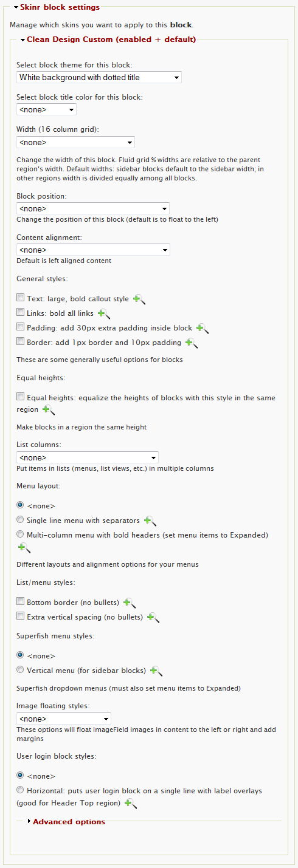The width and height of the screenshot is (298, 868).
Task: Select Multi-column menu with bold headers radio
Action: pyautogui.click(x=21, y=535)
